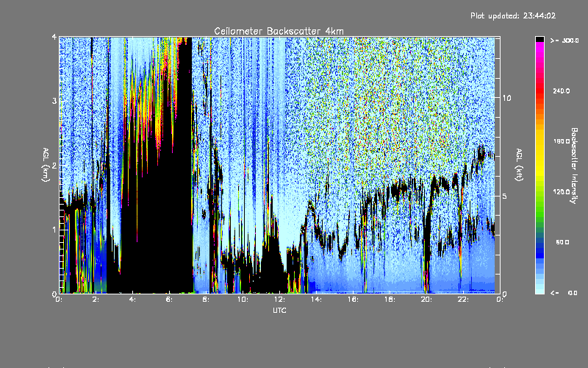Click the '6:' hour label on time axis
The image size is (588, 368).
pos(169,300)
